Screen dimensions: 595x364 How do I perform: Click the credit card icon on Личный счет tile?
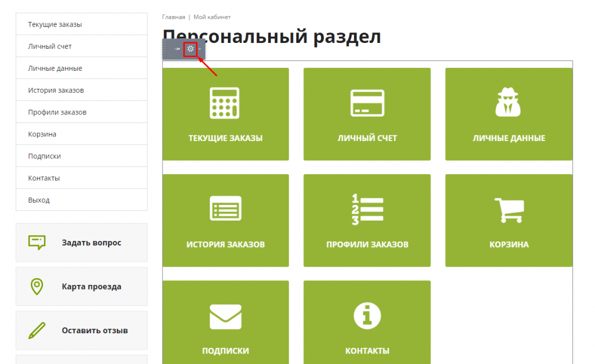(x=367, y=103)
